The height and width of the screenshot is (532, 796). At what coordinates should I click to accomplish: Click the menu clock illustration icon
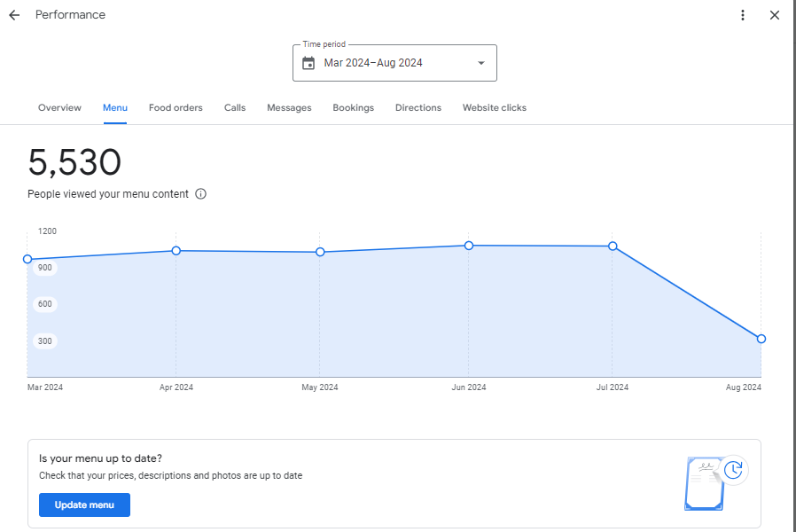click(x=716, y=482)
